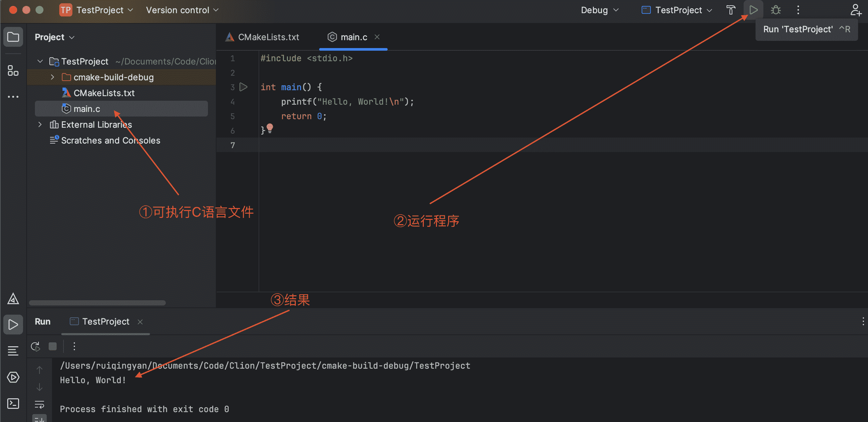Open the Code With Me add-user icon
The width and height of the screenshot is (868, 422).
coord(855,10)
